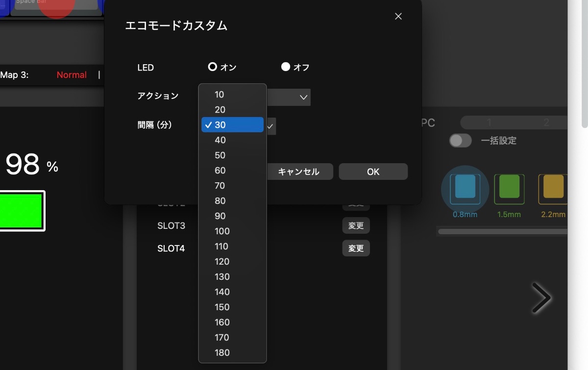Expand the アクション dropdown arrow

point(303,97)
